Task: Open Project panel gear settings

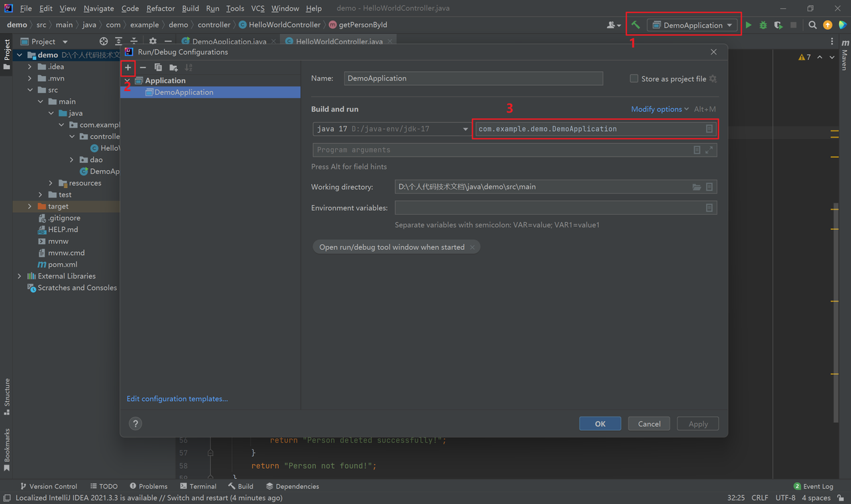Action: 153,41
